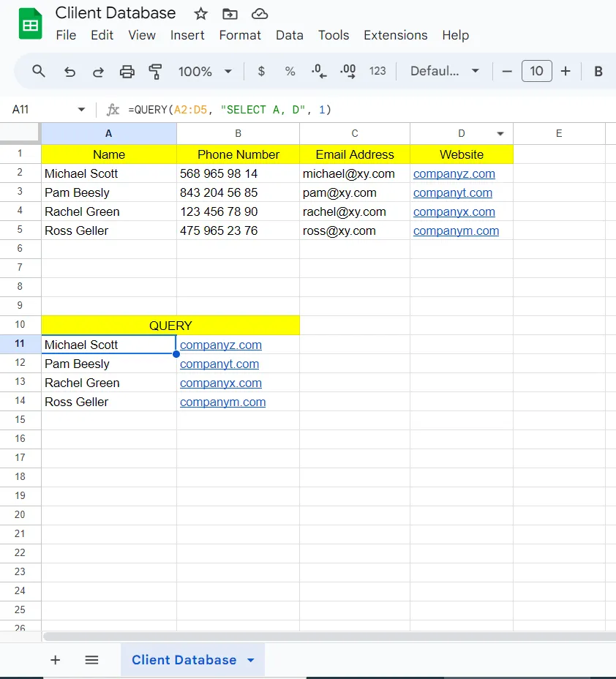The image size is (616, 679).
Task: Format as percent
Action: [x=290, y=71]
